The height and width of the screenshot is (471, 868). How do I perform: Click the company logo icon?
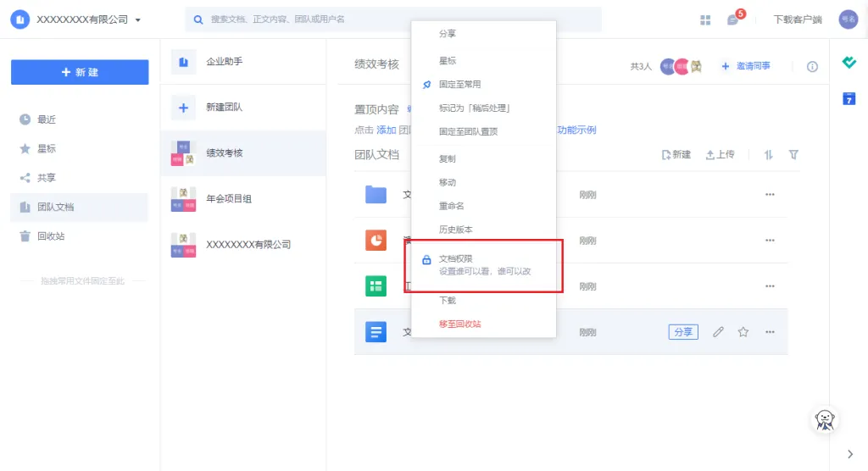[x=20, y=19]
